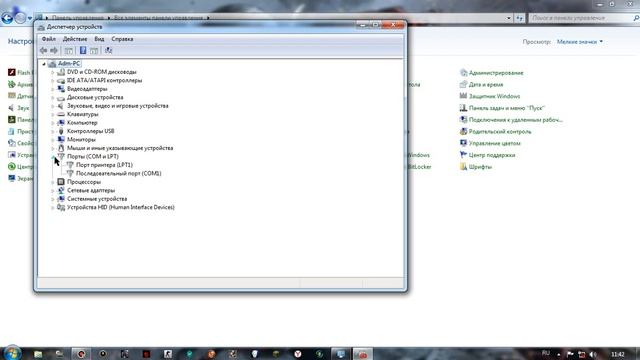Click the Контроллеры USB icon

point(61,131)
